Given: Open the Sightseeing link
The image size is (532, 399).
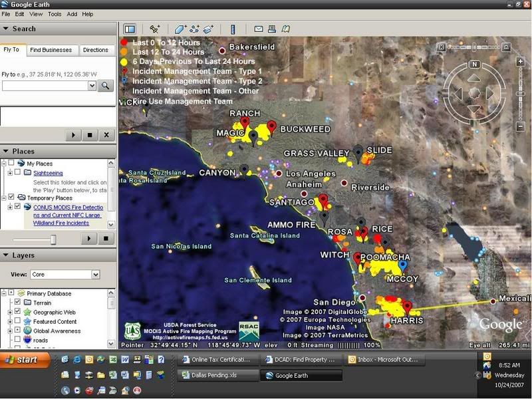Looking at the screenshot, I should point(48,173).
